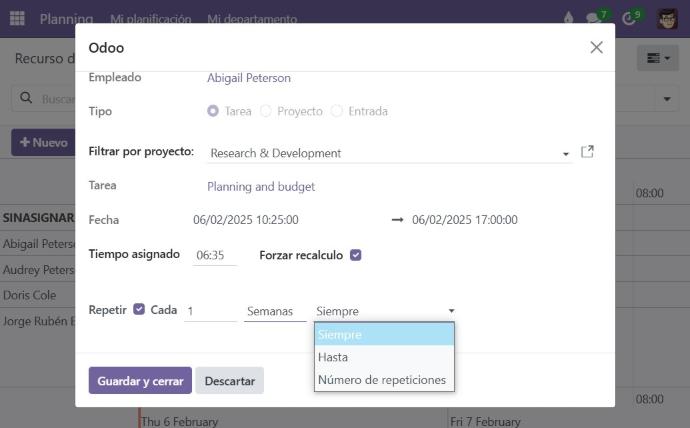Choose Número de repeticiones option
The height and width of the screenshot is (428, 690).
384,380
